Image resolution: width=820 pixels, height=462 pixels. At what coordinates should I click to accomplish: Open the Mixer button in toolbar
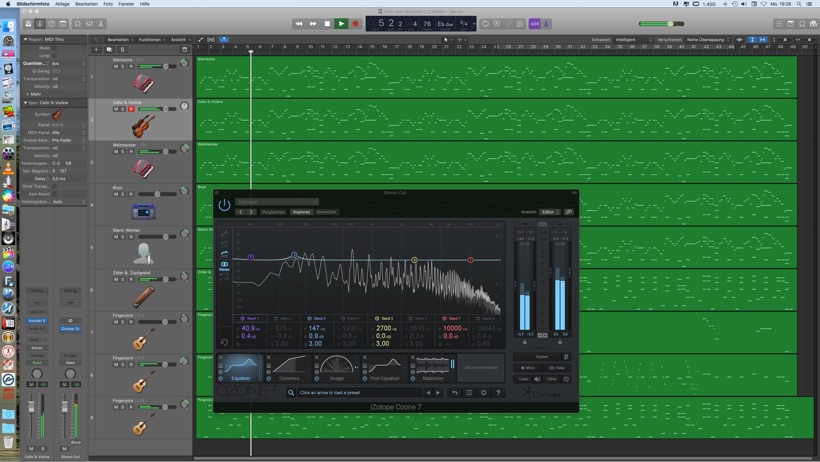[89, 24]
